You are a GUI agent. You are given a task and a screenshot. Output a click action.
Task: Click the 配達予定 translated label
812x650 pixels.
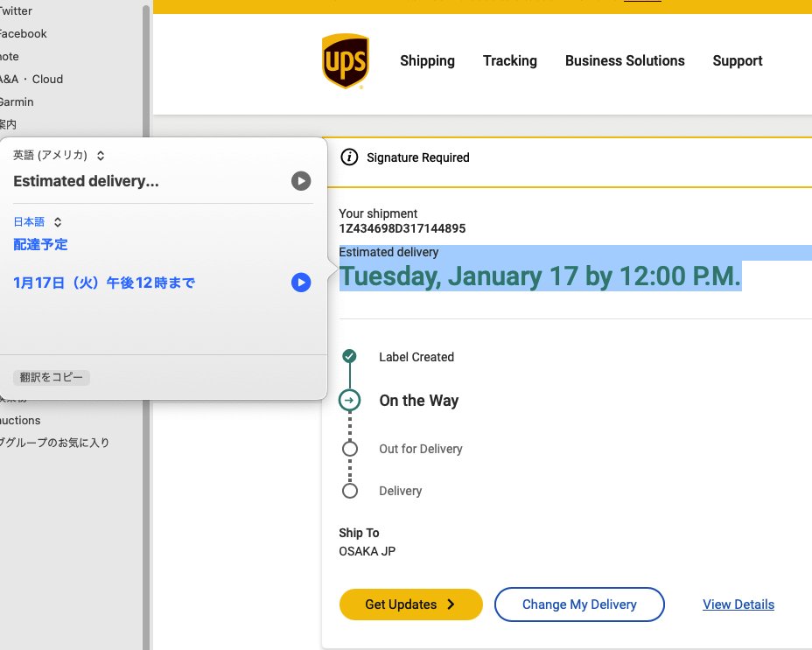coord(40,244)
